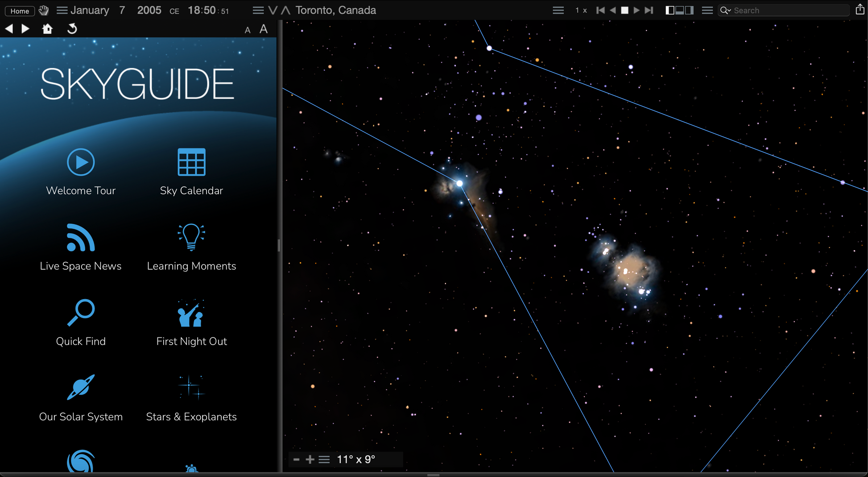The width and height of the screenshot is (868, 477).
Task: Toggle the bottom panel layout button
Action: tap(679, 10)
